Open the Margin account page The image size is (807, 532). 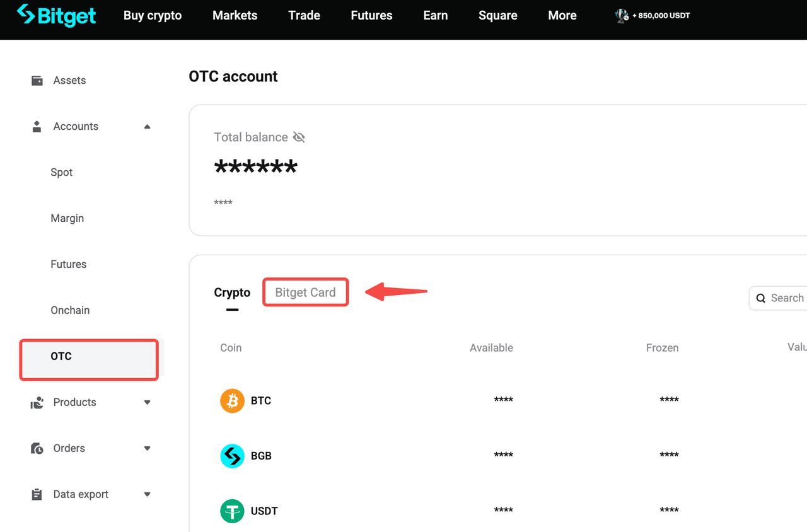click(67, 218)
